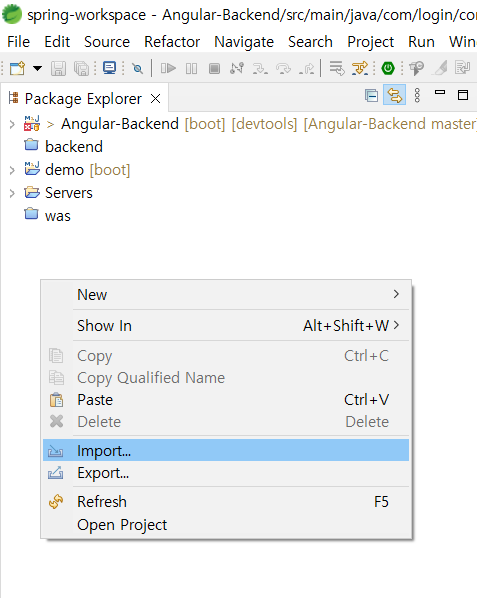Image resolution: width=477 pixels, height=598 pixels.
Task: Open the New dropdown arrow in toolbar
Action: [x=37, y=69]
